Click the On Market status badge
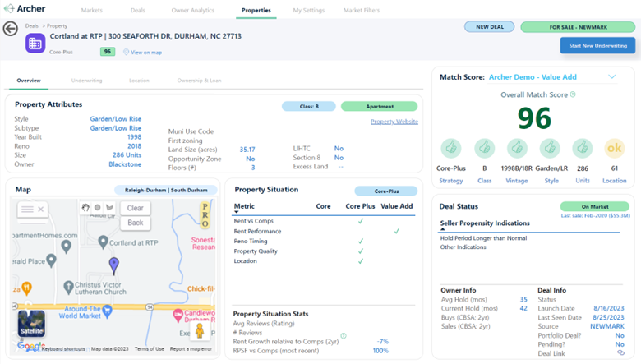641x364 pixels. tap(595, 207)
